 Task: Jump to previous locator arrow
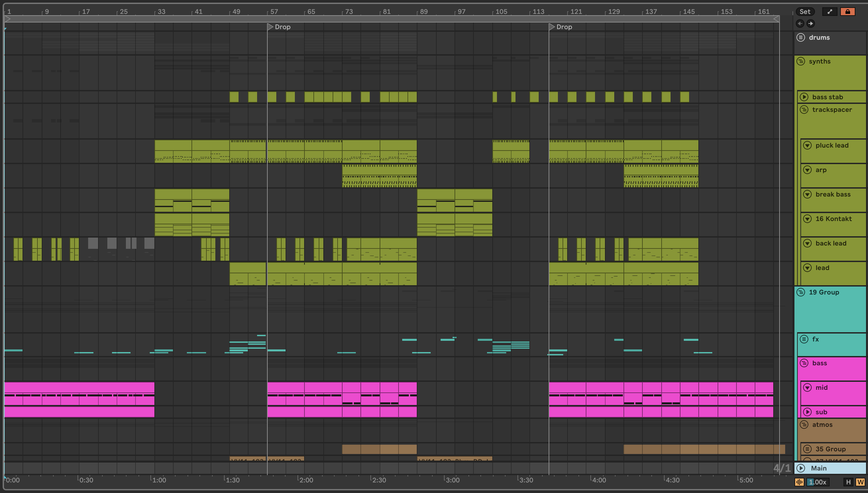tap(800, 23)
